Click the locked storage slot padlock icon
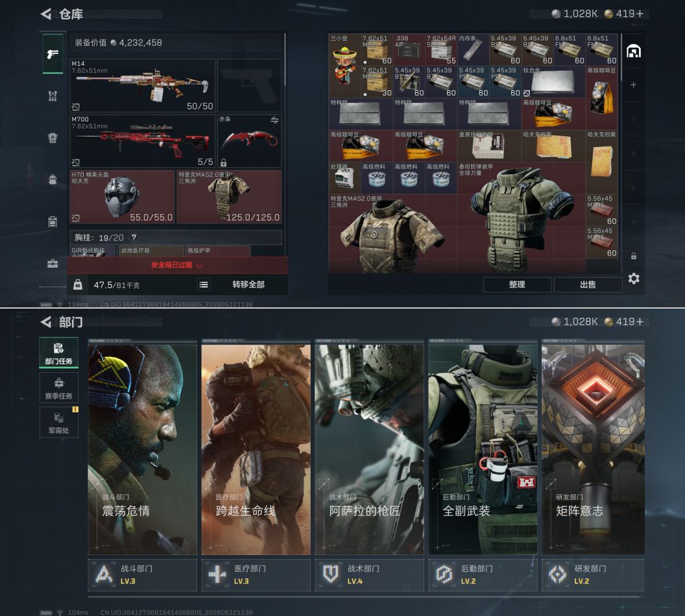The width and height of the screenshot is (685, 616). click(x=634, y=256)
